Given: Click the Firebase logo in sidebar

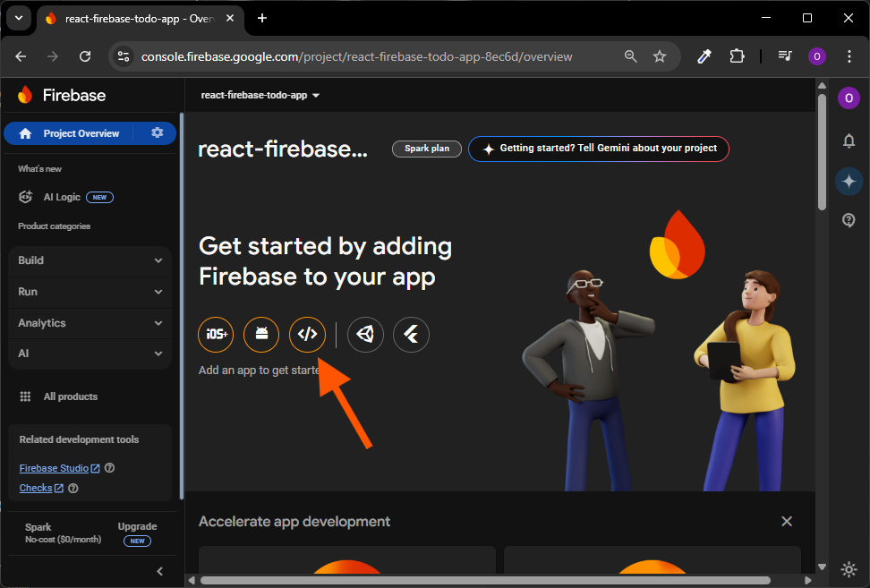Looking at the screenshot, I should point(25,95).
